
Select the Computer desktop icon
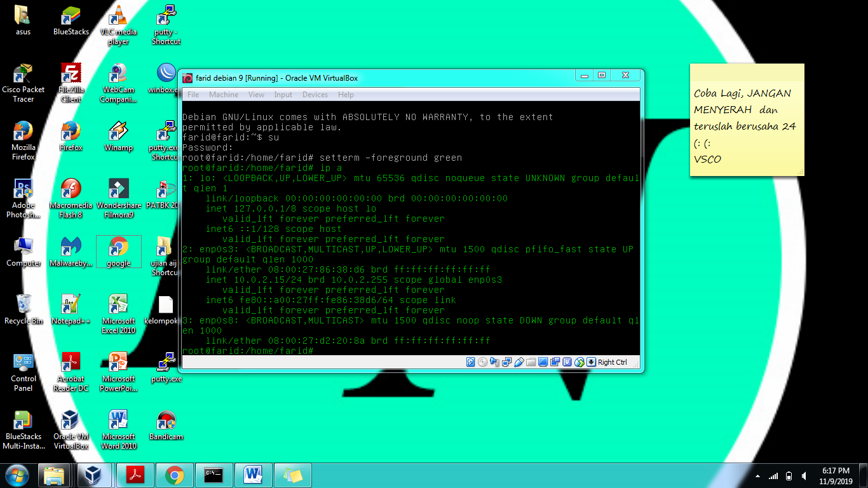(24, 252)
